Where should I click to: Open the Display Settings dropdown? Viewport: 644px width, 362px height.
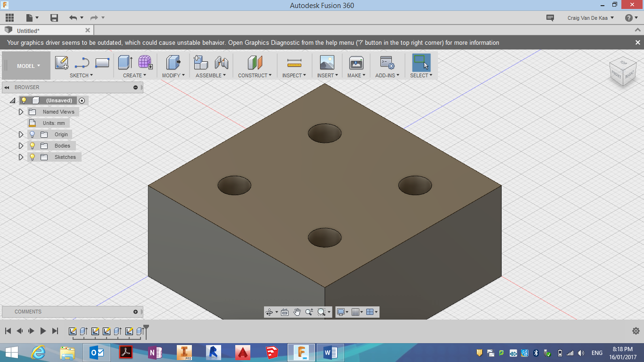(342, 312)
